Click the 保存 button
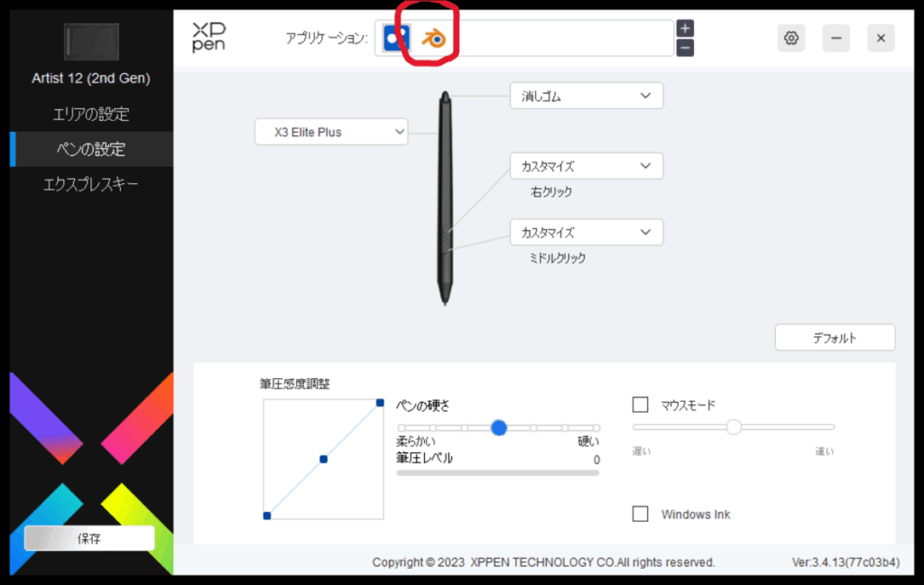The image size is (924, 585). click(89, 538)
